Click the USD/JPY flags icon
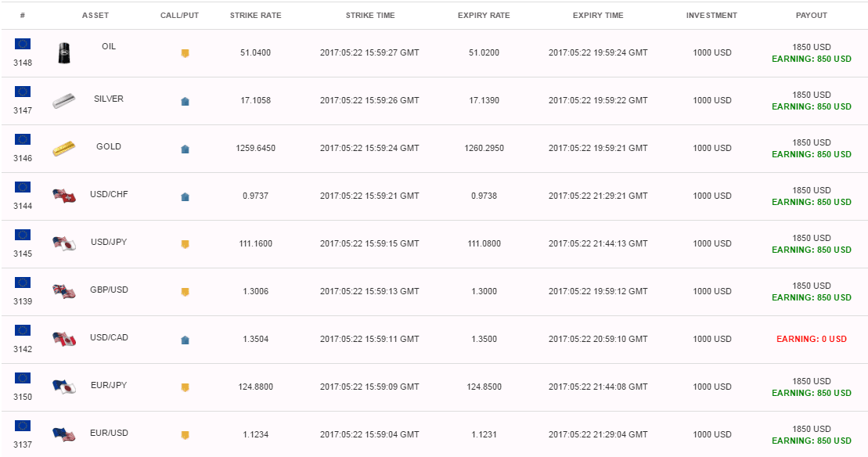 tap(63, 243)
